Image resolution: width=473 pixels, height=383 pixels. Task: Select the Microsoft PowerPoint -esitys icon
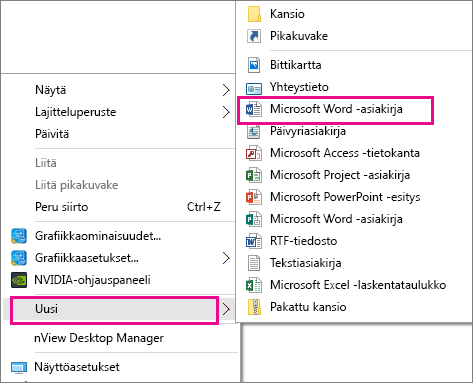[254, 197]
